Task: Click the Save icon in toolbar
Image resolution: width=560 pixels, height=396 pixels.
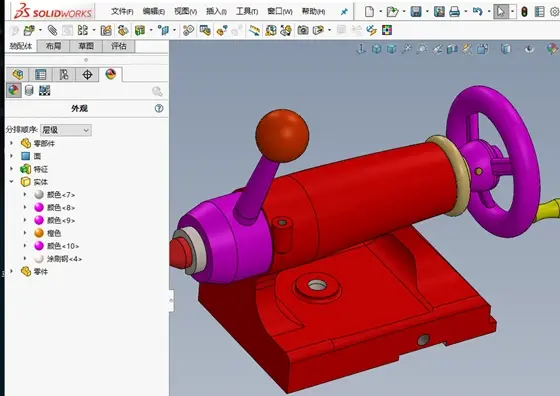Action: (416, 12)
